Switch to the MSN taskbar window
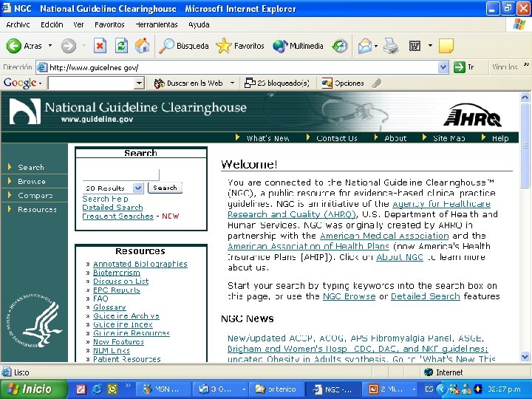 click(163, 389)
